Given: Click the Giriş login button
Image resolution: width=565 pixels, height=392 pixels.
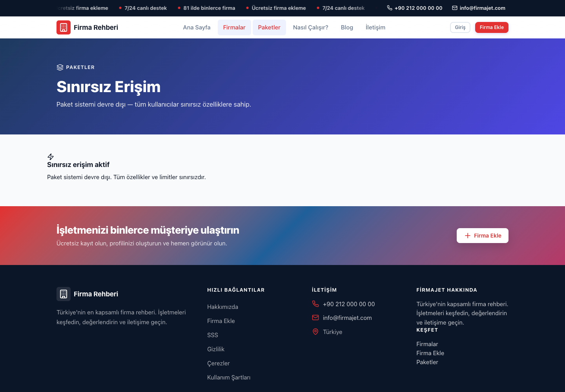Looking at the screenshot, I should click(460, 27).
